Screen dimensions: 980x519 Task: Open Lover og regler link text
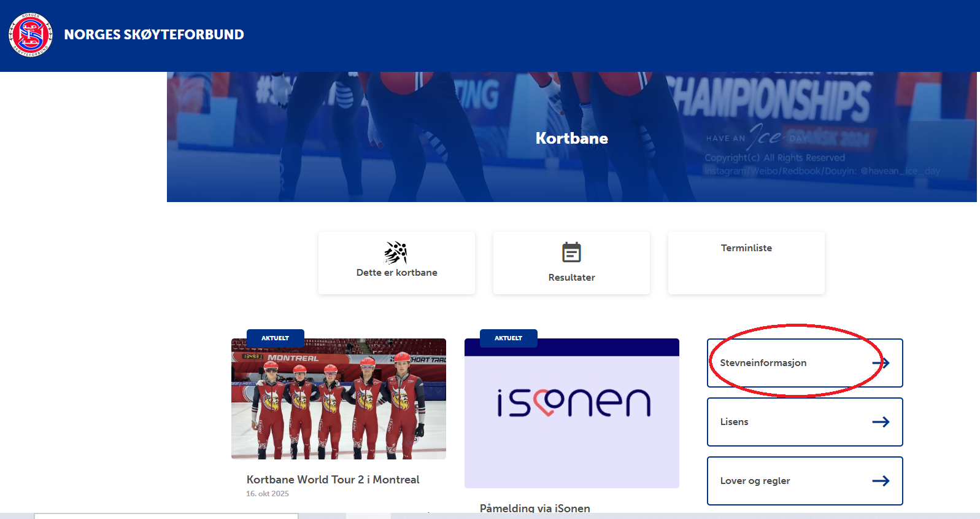coord(755,481)
